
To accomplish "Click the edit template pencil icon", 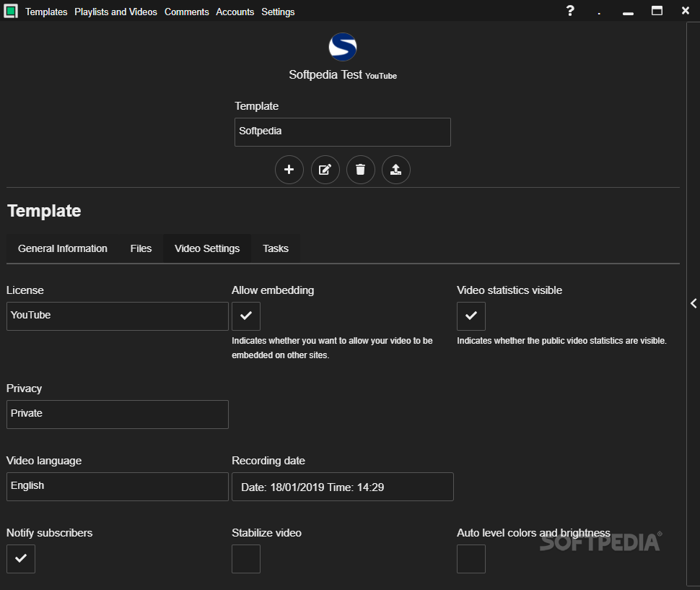I will pyautogui.click(x=325, y=170).
